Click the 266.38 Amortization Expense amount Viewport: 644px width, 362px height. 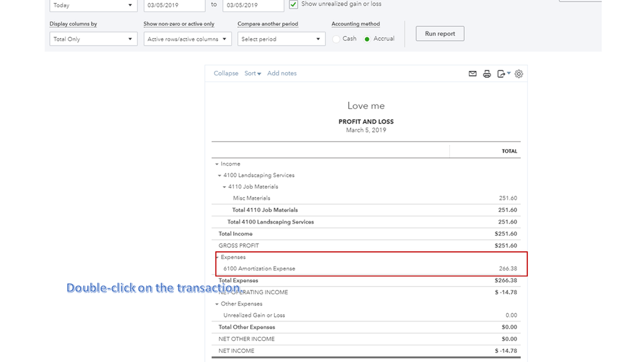[507, 269]
